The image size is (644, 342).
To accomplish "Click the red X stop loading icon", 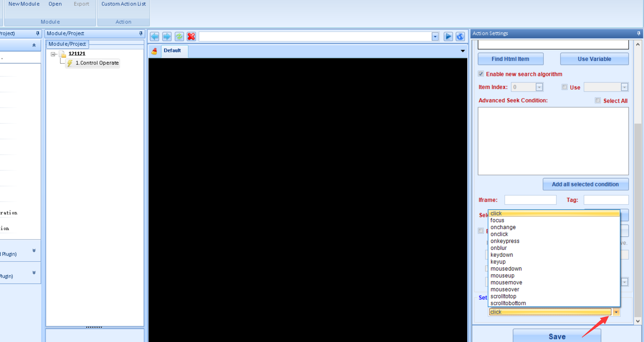I will [191, 36].
